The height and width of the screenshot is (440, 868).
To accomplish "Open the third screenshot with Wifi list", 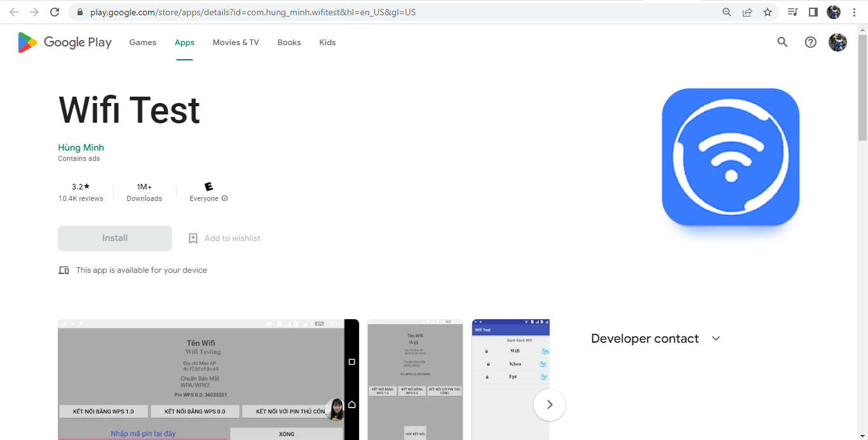I will [511, 380].
